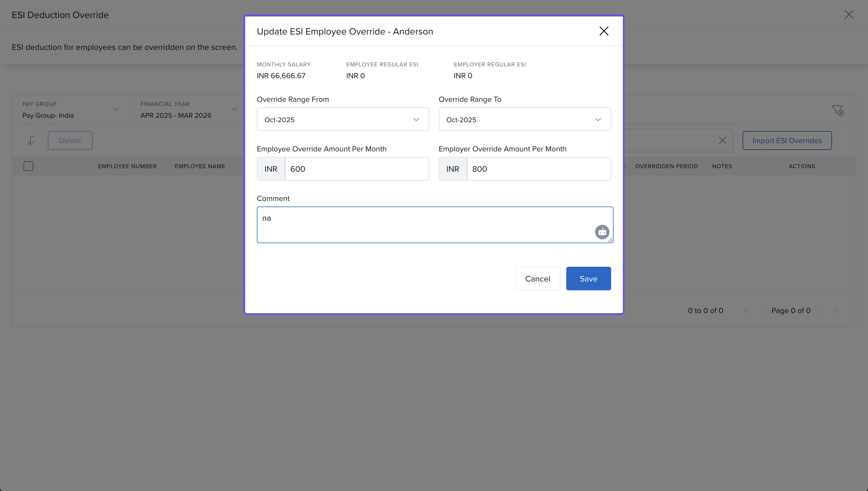Go to the first page of results
868x491 pixels.
click(746, 311)
